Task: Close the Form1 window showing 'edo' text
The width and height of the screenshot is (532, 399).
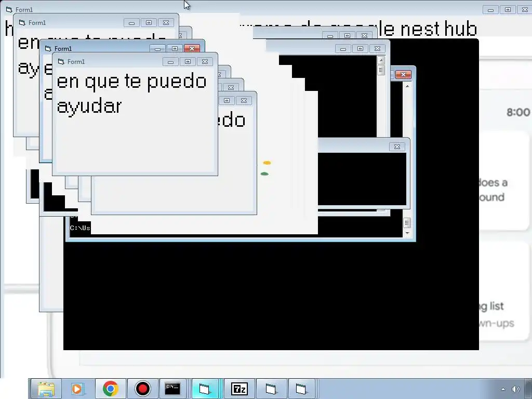Action: 244,100
